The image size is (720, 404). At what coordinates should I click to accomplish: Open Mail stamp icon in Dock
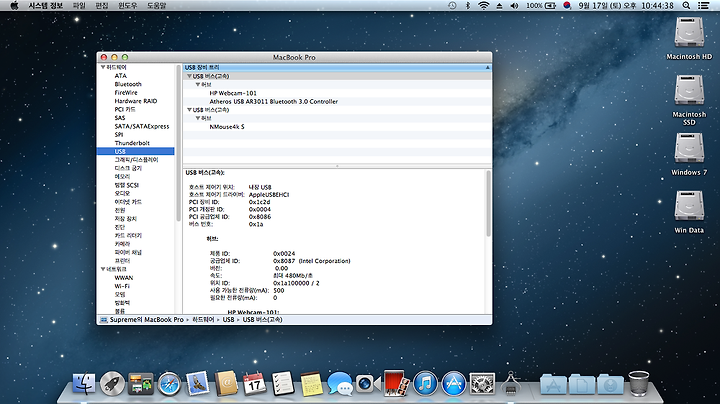(198, 384)
